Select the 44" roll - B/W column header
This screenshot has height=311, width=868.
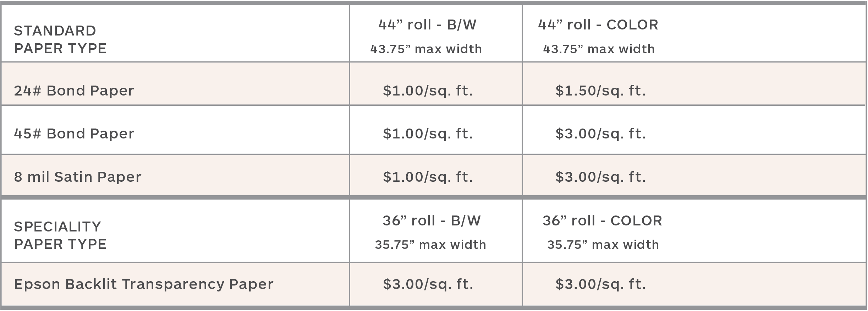[427, 24]
